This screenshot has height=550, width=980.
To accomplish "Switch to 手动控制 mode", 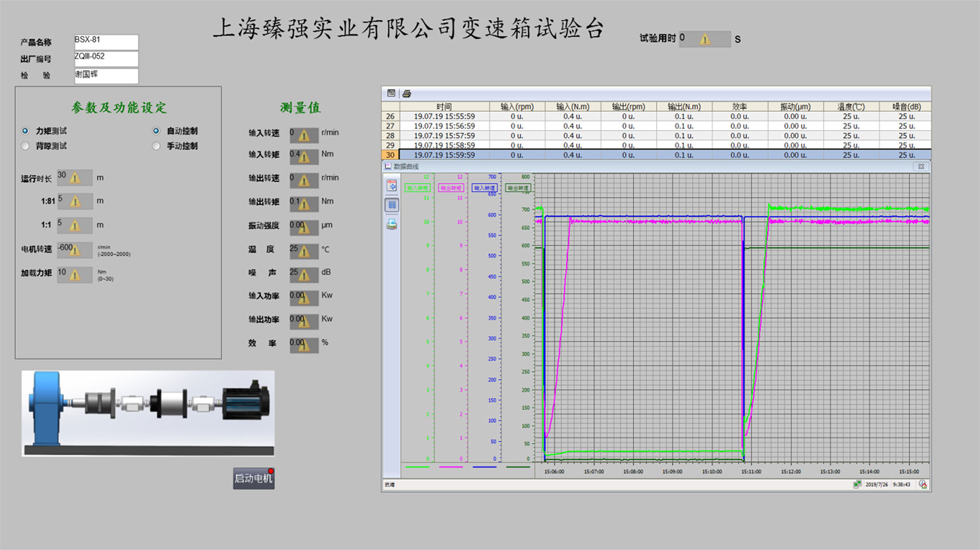I will [156, 146].
